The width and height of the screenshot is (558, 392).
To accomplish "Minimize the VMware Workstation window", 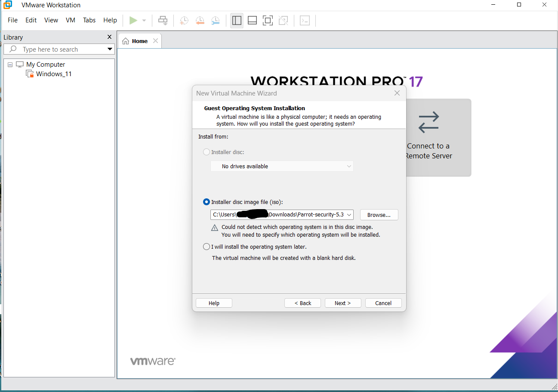I will coord(493,5).
